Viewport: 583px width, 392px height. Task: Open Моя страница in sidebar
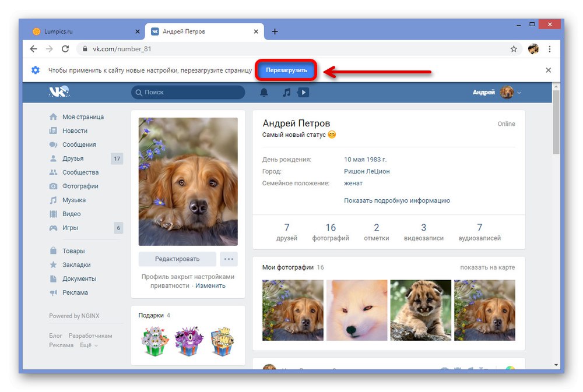(83, 116)
